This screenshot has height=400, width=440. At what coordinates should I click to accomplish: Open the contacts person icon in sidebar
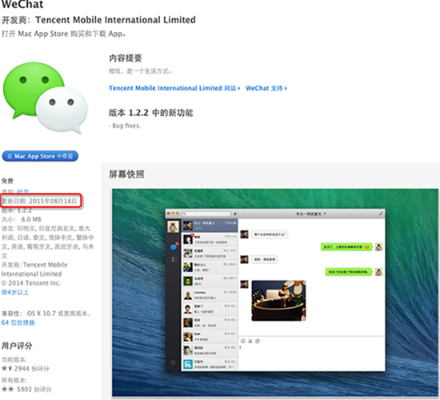click(x=173, y=259)
